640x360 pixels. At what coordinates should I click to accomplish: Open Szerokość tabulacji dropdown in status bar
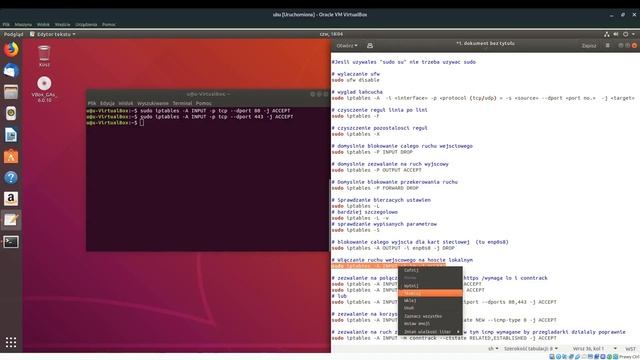(531, 349)
